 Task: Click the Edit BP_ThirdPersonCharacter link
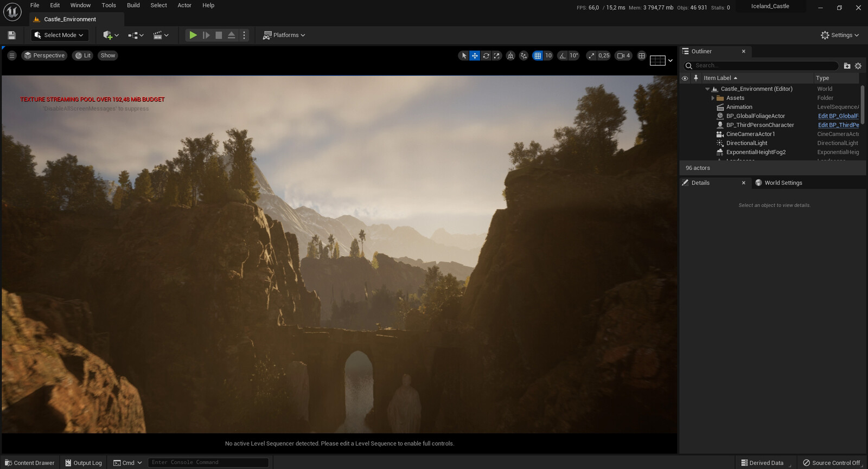click(838, 125)
